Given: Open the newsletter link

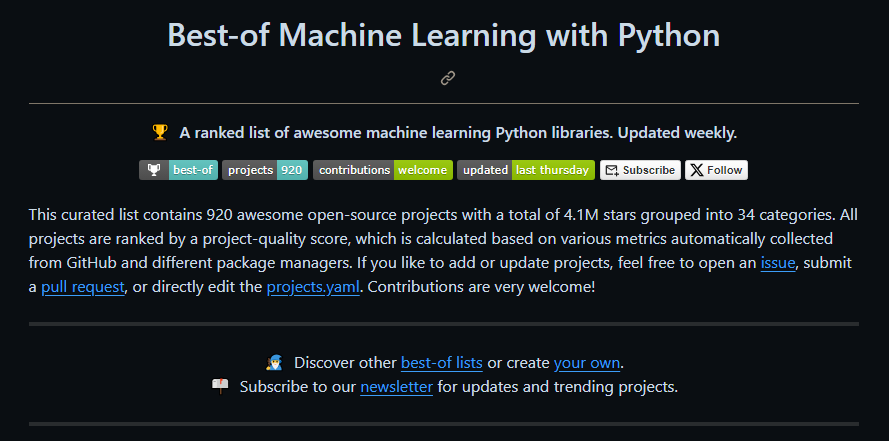Looking at the screenshot, I should pos(396,387).
